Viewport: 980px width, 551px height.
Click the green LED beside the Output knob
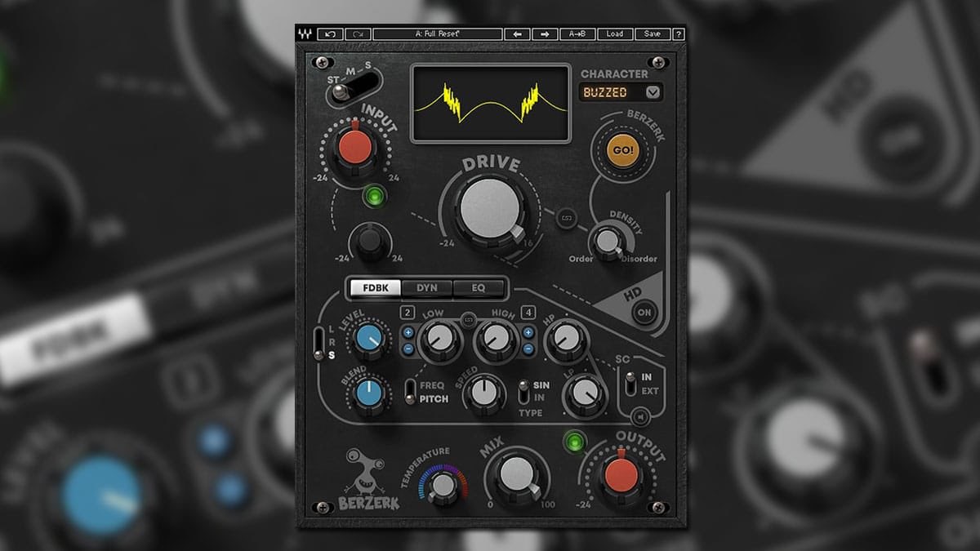575,442
